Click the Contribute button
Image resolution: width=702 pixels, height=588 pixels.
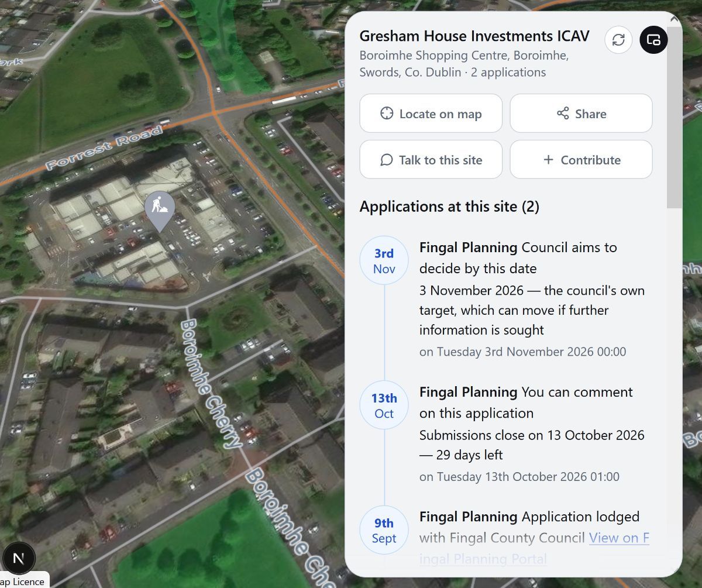point(581,160)
